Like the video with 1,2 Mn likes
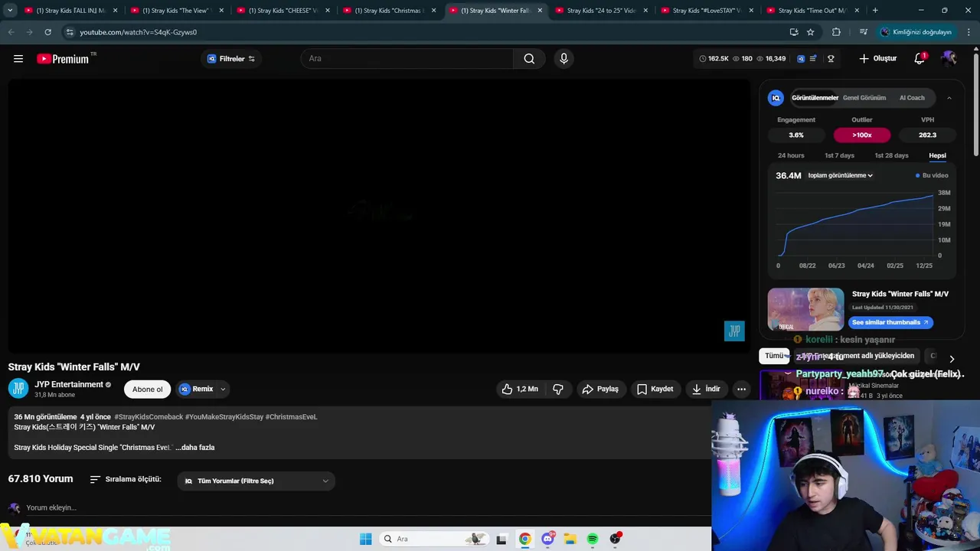980x551 pixels. tap(520, 389)
